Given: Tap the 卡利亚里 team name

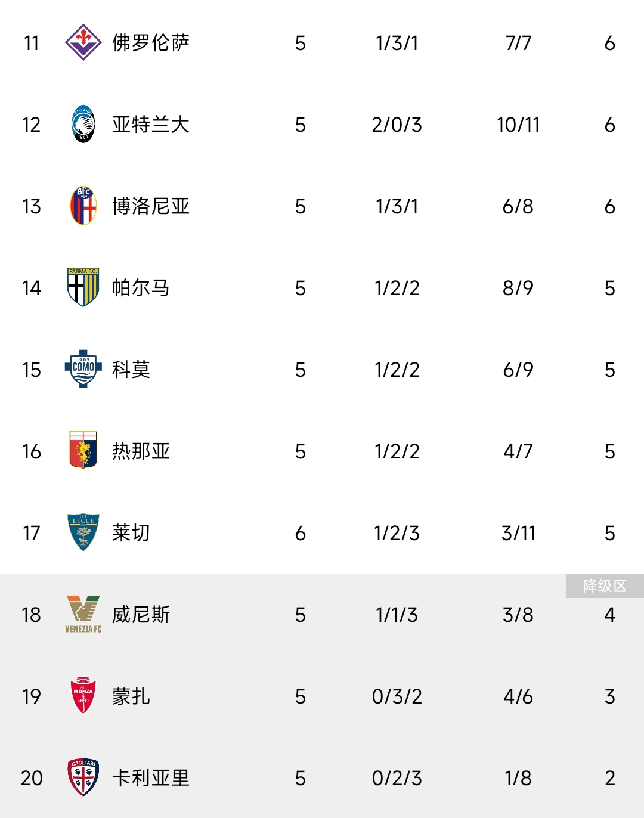Looking at the screenshot, I should (151, 778).
